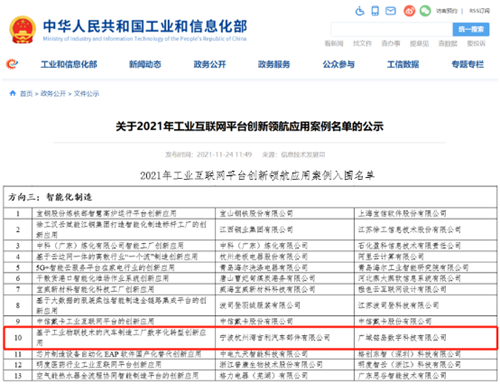500x384 pixels.
Task: Open the 工业和信息化部 menu item
Action: coord(69,64)
